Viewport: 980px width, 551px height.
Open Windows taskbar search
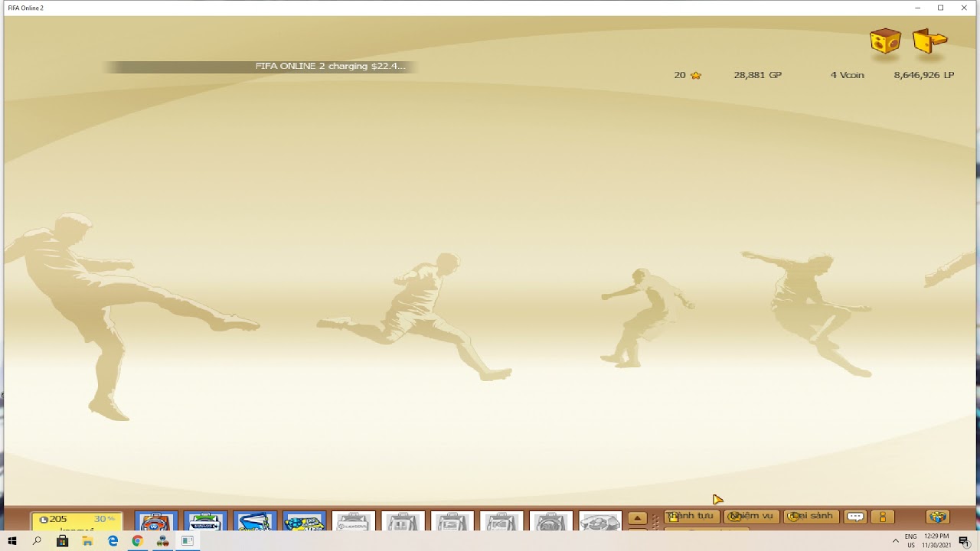pos(37,541)
